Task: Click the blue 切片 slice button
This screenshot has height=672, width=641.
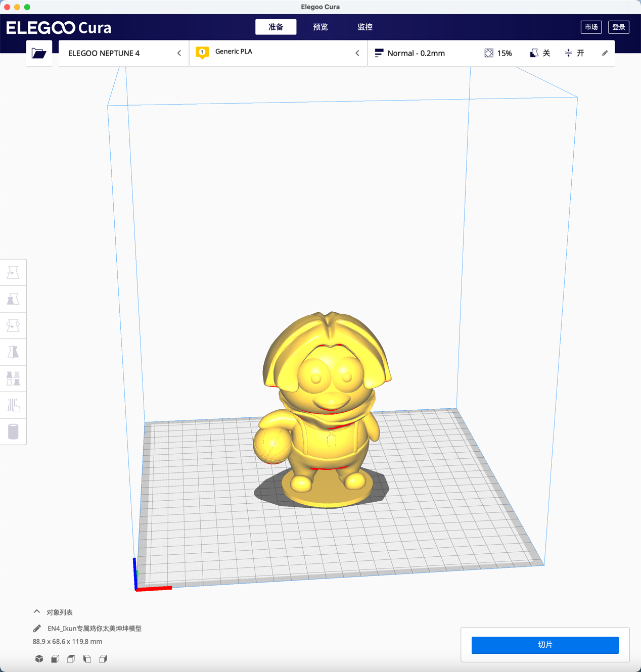Action: (544, 645)
